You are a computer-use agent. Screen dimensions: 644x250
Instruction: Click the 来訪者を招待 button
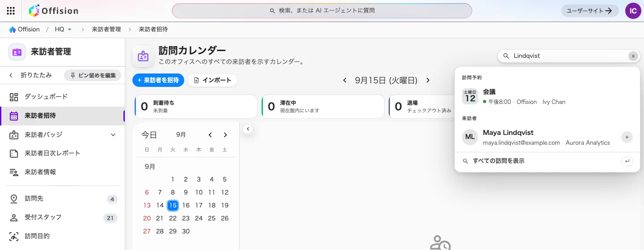158,80
